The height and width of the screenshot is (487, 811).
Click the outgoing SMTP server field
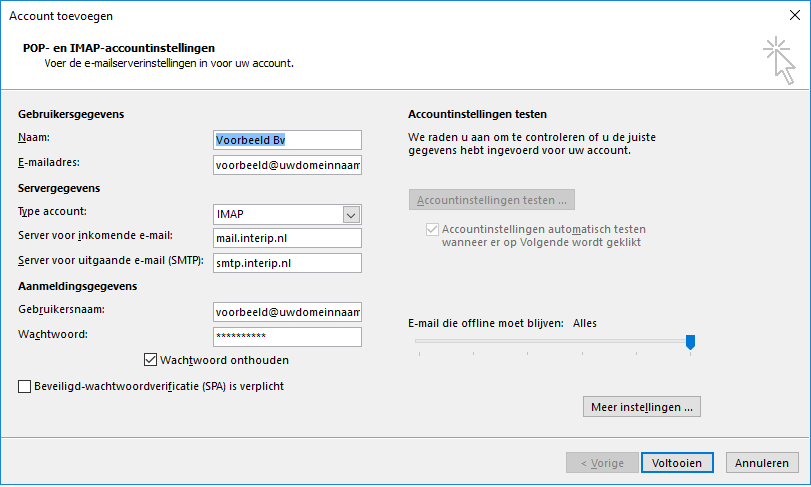coord(287,263)
